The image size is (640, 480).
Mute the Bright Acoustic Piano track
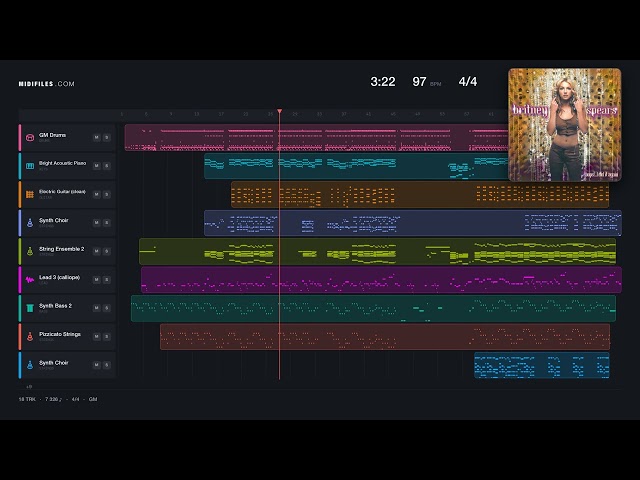tap(96, 166)
